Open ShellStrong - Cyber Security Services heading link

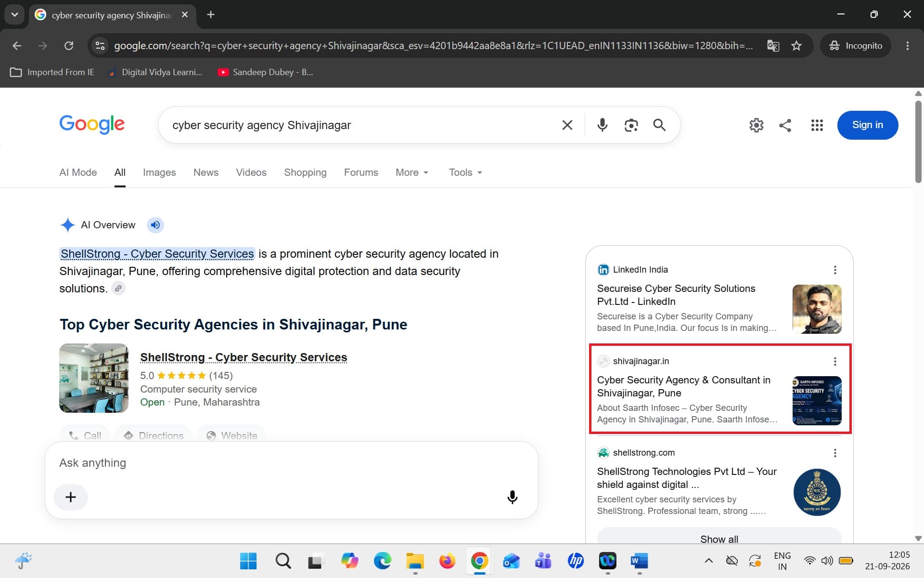(244, 357)
